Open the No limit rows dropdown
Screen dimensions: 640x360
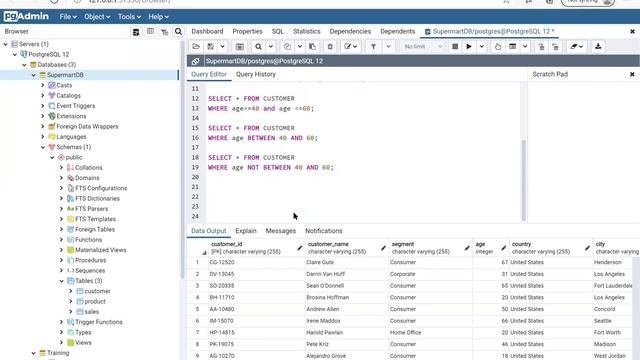[x=423, y=47]
